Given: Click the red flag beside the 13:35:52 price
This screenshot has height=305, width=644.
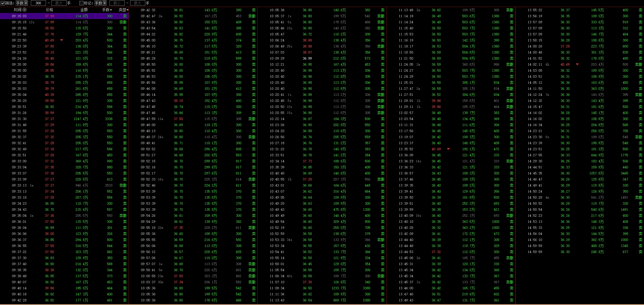Looking at the screenshot, I should [448, 149].
